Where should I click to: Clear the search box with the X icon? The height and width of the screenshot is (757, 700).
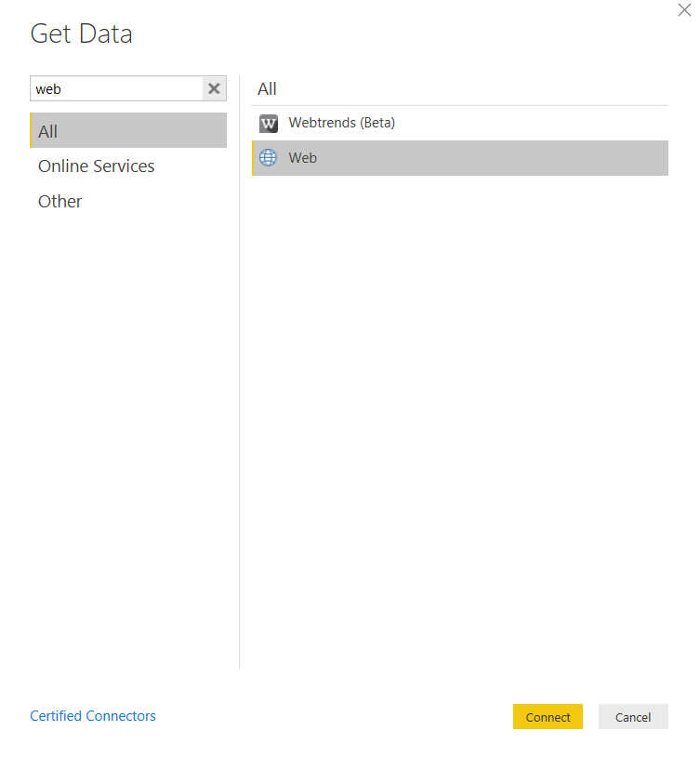pyautogui.click(x=214, y=88)
